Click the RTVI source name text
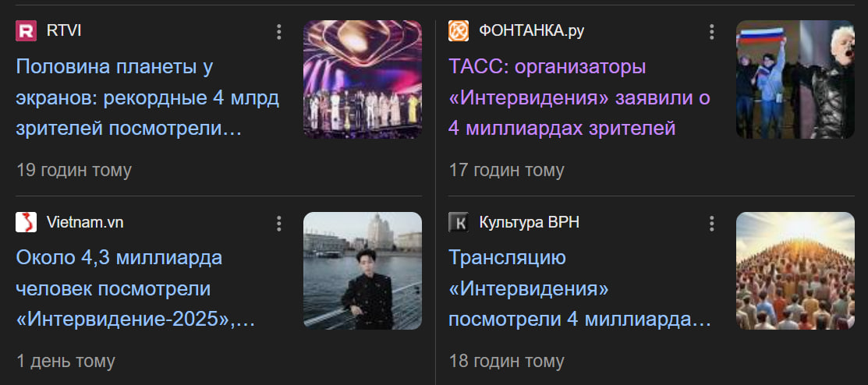Image resolution: width=868 pixels, height=385 pixels. (64, 31)
